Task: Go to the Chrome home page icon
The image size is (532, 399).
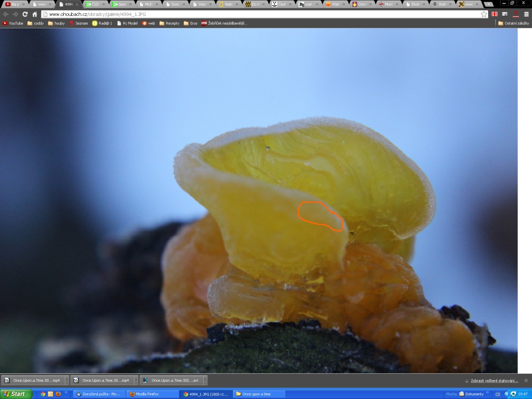Action: (x=35, y=14)
